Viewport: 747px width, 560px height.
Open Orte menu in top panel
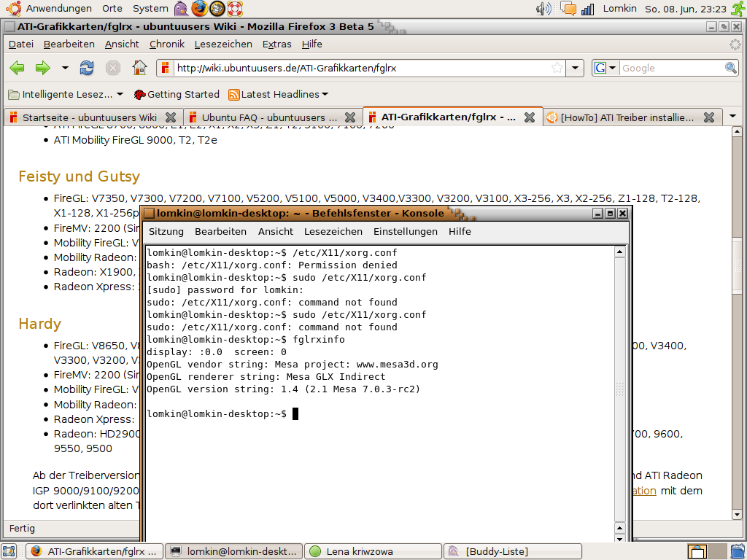[x=112, y=9]
